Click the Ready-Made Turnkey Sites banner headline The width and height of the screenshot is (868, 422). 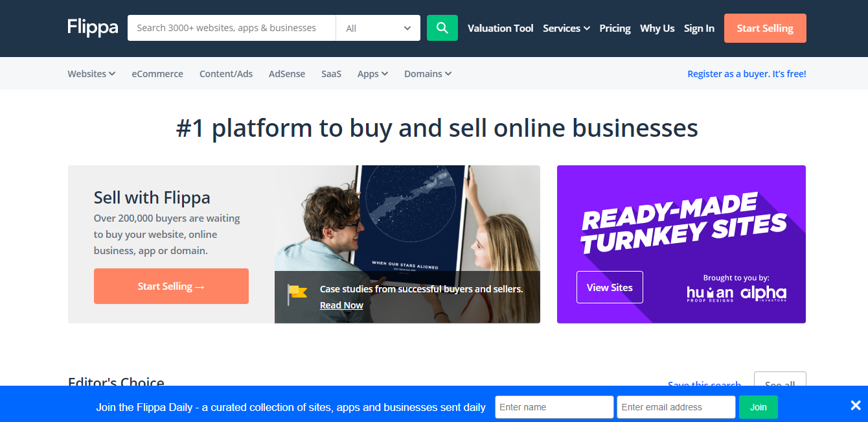point(684,224)
